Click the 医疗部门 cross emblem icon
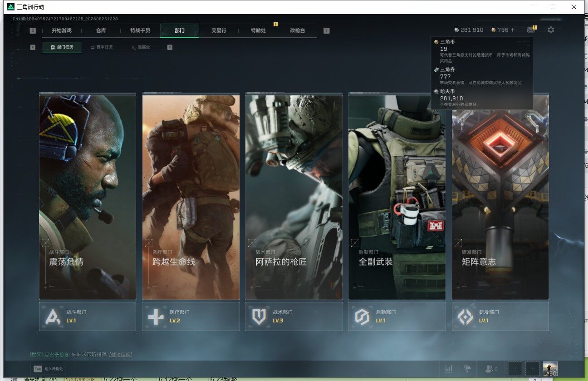 (156, 317)
